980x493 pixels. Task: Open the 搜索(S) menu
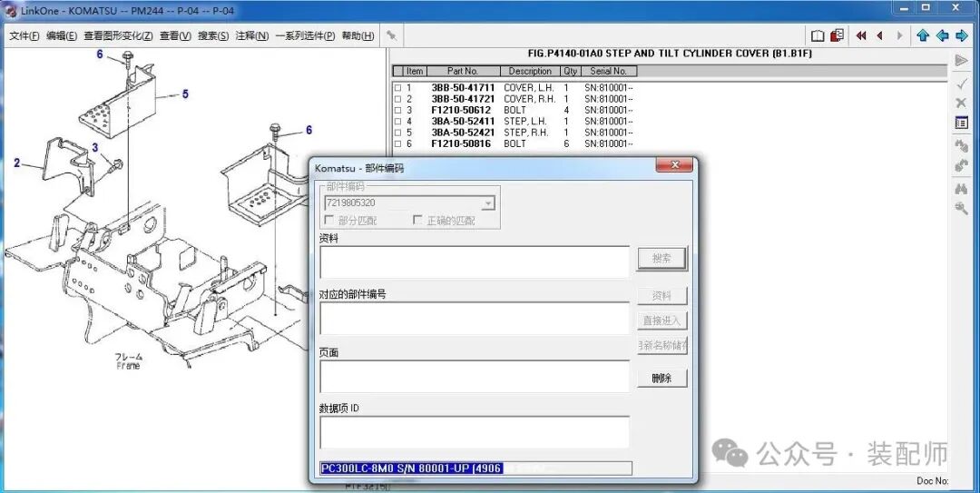click(214, 36)
